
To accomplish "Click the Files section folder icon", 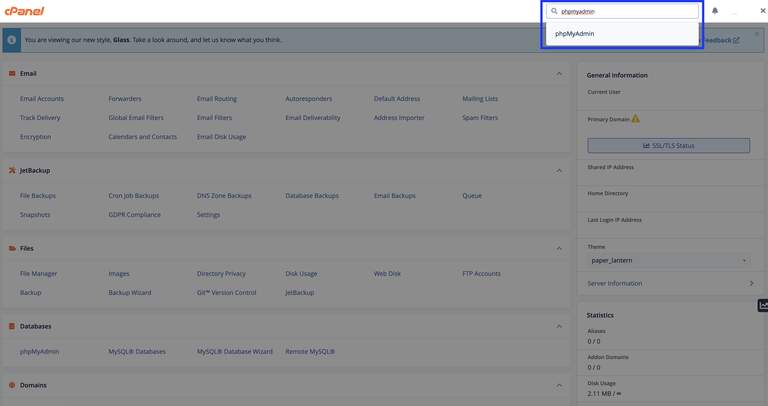I will [x=12, y=248].
